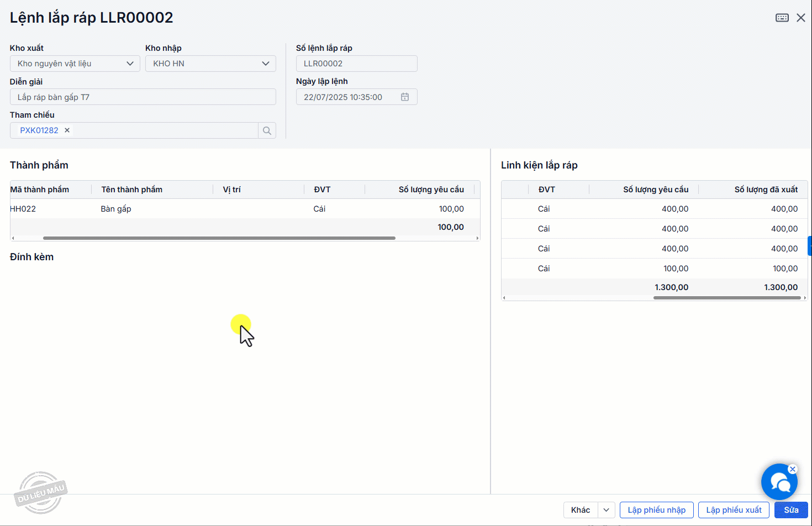Close the Lệnh lắp ráp dialog
Screen dimensions: 812x526
click(x=800, y=18)
